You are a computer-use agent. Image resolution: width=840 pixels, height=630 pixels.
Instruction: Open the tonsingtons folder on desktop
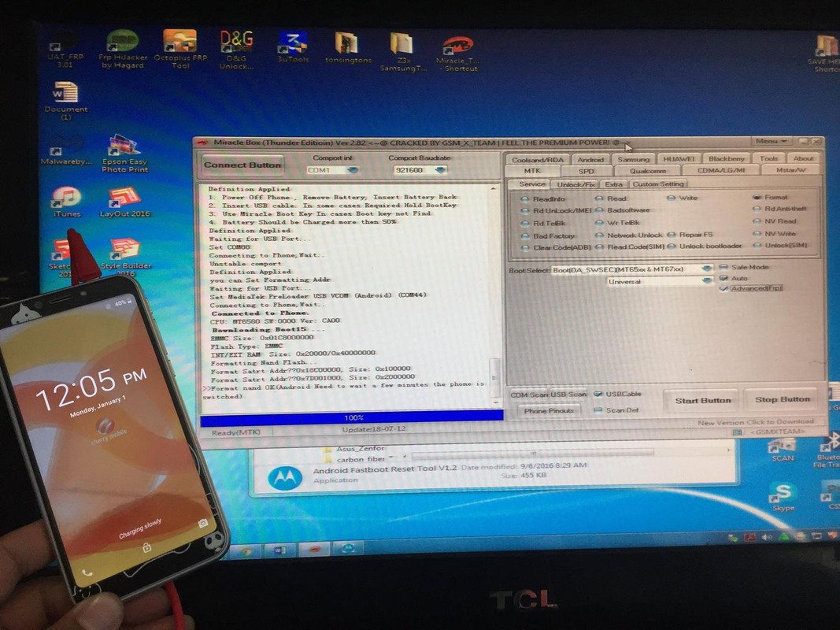tap(348, 48)
